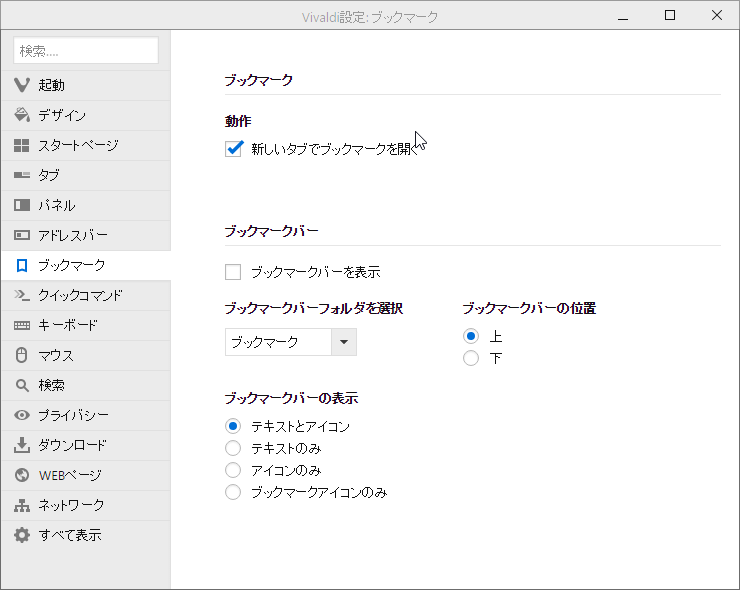Click the quick command prompt icon
Screen dimensions: 740x590
point(22,295)
